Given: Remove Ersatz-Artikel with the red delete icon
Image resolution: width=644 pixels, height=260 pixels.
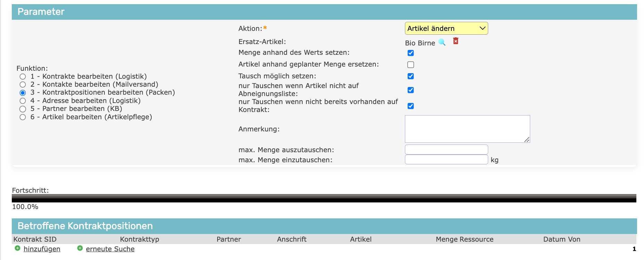Looking at the screenshot, I should pyautogui.click(x=456, y=41).
